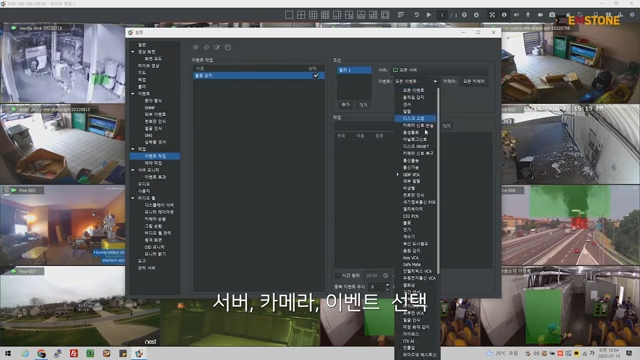The width and height of the screenshot is (640, 360).
Task: Toggle the status checkbox of 불꽃 감지 row
Action: [316, 76]
